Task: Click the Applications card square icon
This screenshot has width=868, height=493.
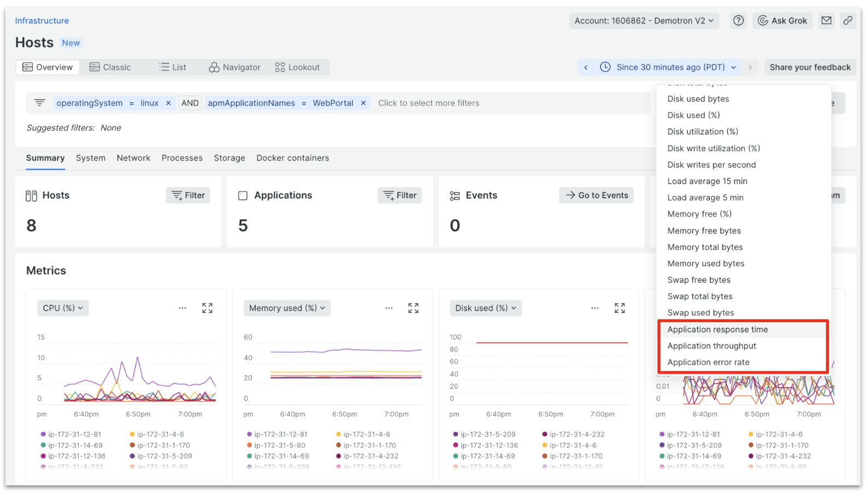Action: (x=243, y=196)
